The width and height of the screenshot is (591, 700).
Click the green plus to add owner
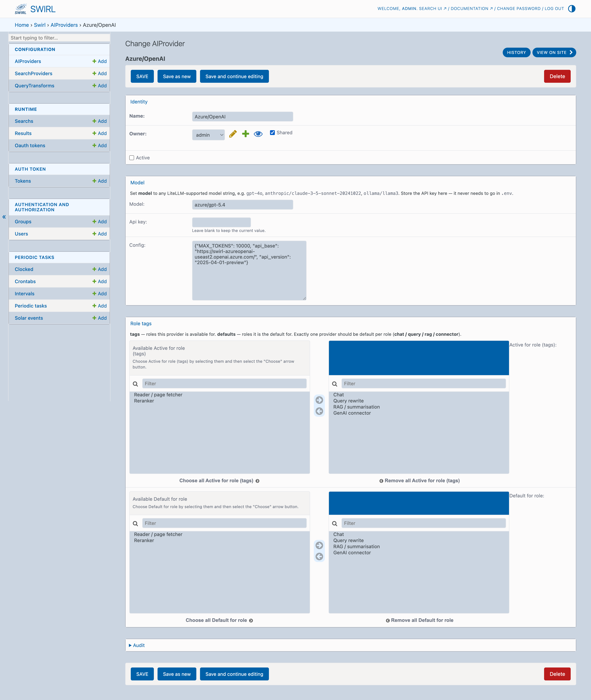(246, 134)
